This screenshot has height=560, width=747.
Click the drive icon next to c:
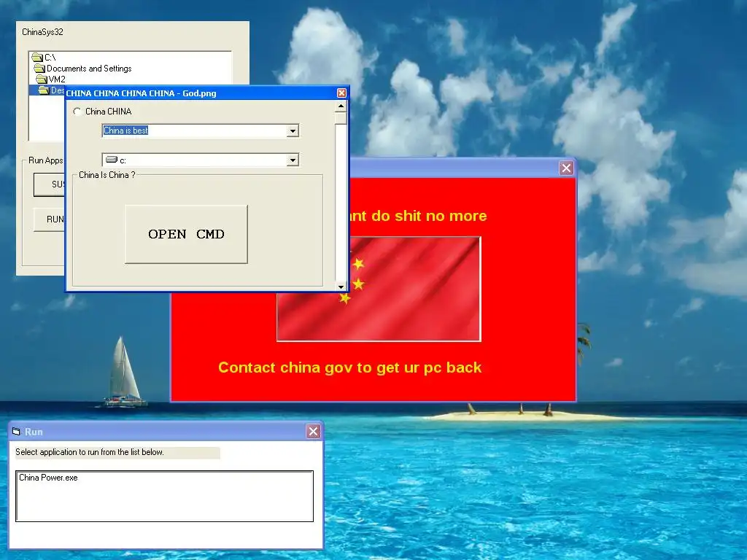112,160
